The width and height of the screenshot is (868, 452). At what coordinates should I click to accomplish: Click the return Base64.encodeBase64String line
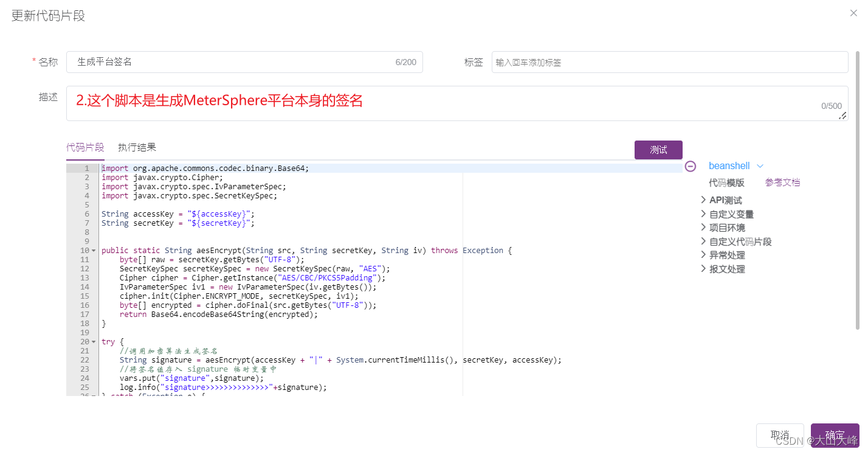(x=219, y=315)
